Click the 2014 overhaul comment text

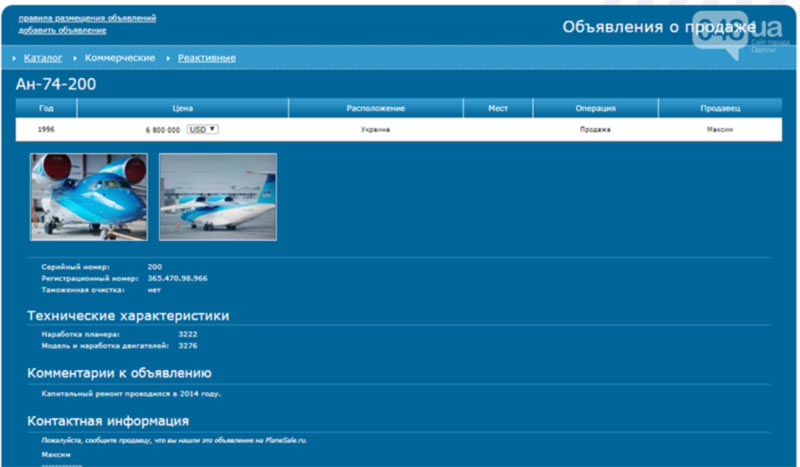click(131, 394)
